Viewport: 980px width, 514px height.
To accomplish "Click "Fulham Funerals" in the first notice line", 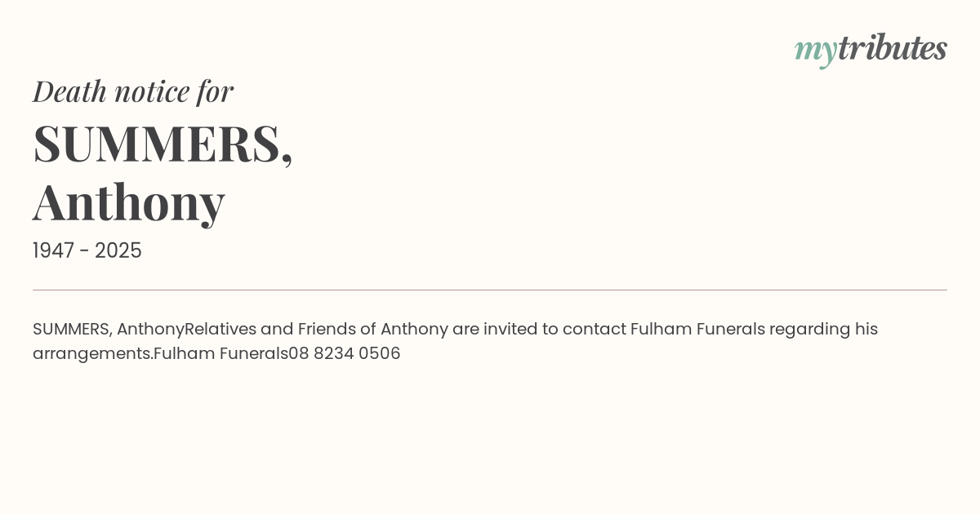I will point(697,329).
